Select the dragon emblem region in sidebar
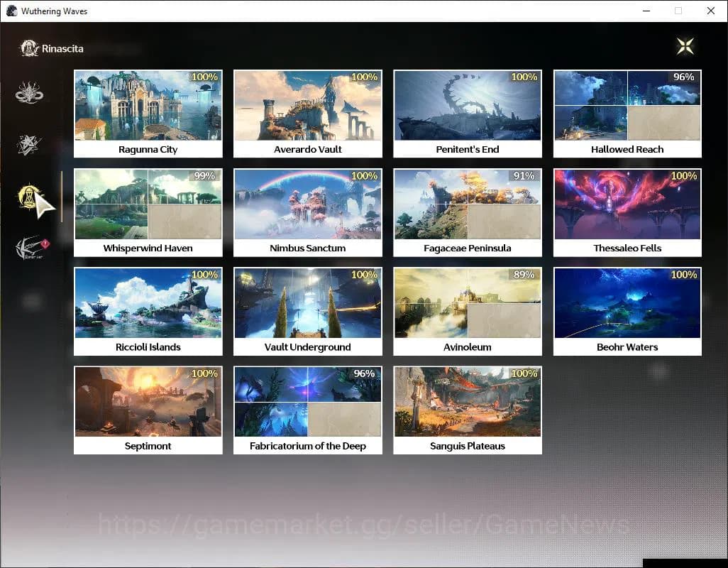The width and height of the screenshot is (728, 568). click(x=30, y=93)
